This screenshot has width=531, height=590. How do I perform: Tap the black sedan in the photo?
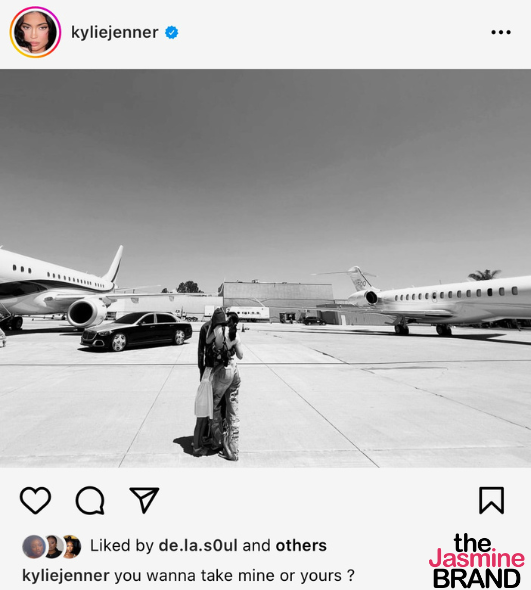136,331
